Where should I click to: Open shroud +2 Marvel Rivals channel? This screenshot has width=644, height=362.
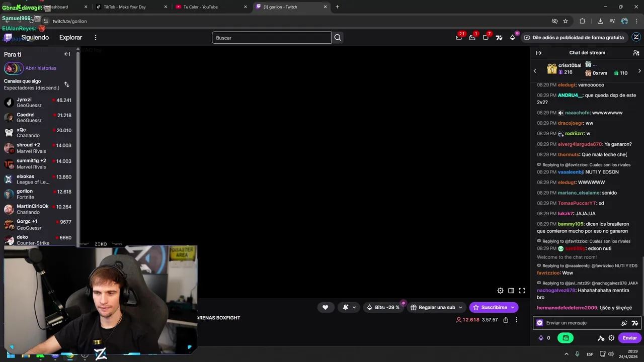pos(38,148)
